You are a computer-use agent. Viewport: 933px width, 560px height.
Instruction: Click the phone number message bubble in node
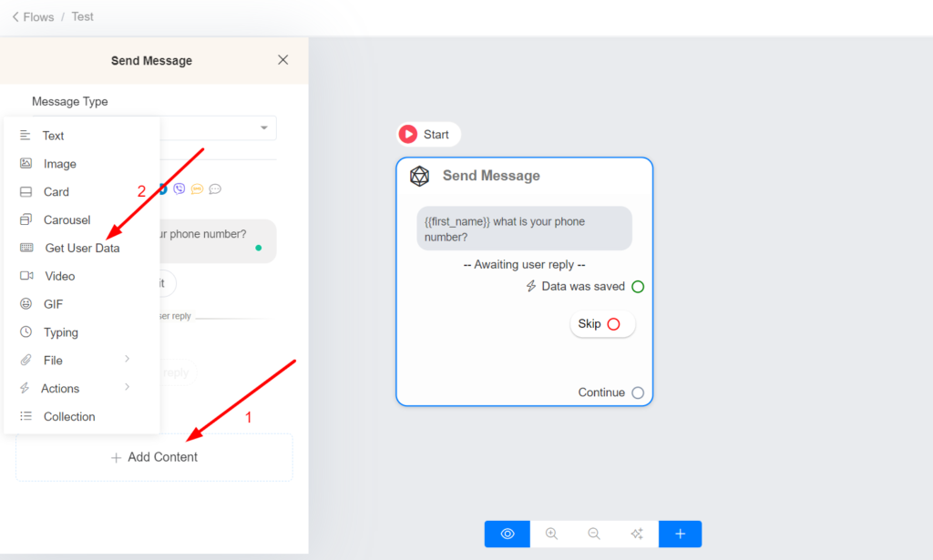coord(524,229)
